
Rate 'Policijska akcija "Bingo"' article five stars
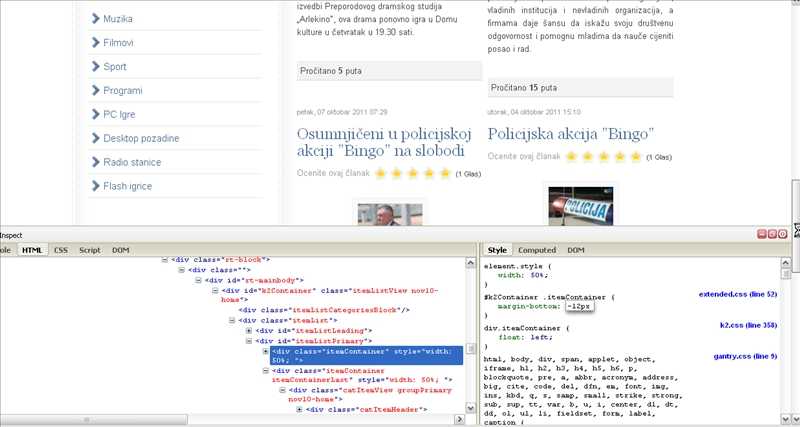[x=636, y=157]
